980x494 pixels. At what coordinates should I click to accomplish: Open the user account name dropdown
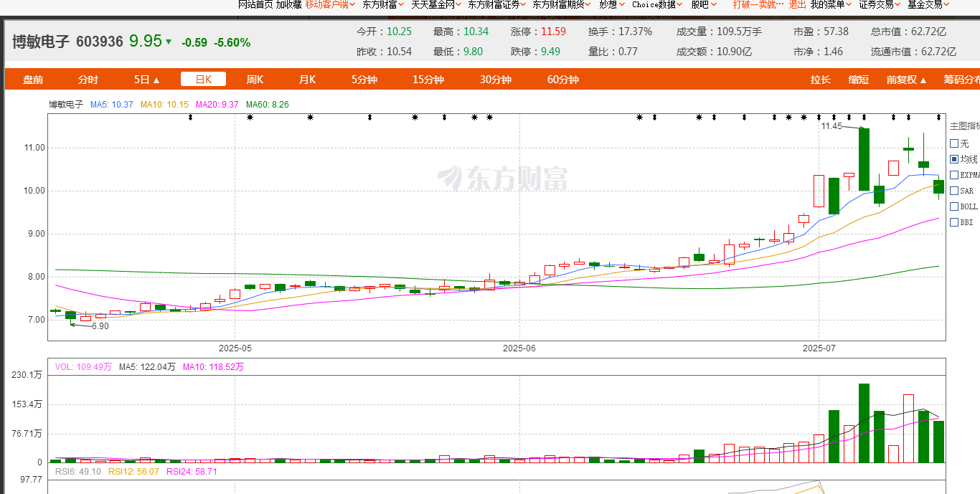(758, 4)
